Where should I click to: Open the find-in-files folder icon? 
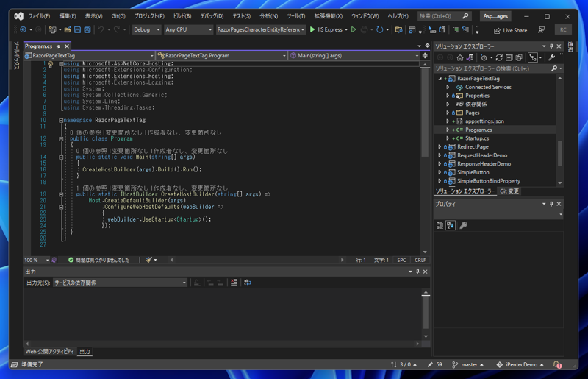(398, 29)
